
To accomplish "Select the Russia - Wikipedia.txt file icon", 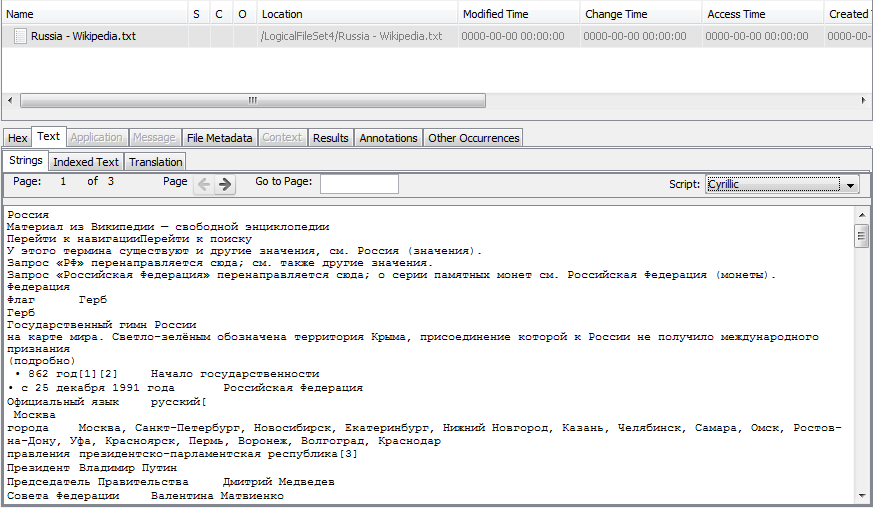I will (20, 36).
